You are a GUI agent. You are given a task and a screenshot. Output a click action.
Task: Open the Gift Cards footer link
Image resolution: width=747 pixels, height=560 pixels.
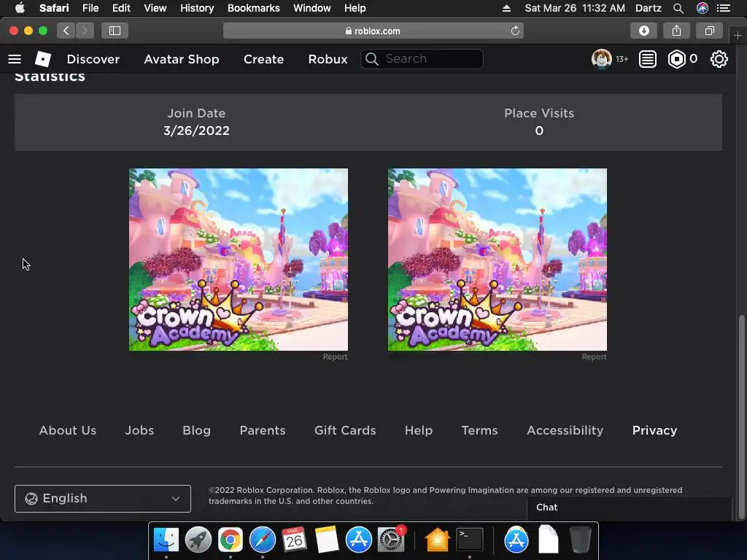[345, 430]
